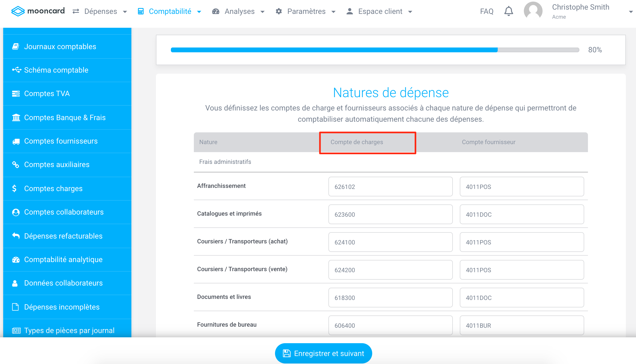The width and height of the screenshot is (636, 364).
Task: Open notifications via the bell icon
Action: click(509, 11)
